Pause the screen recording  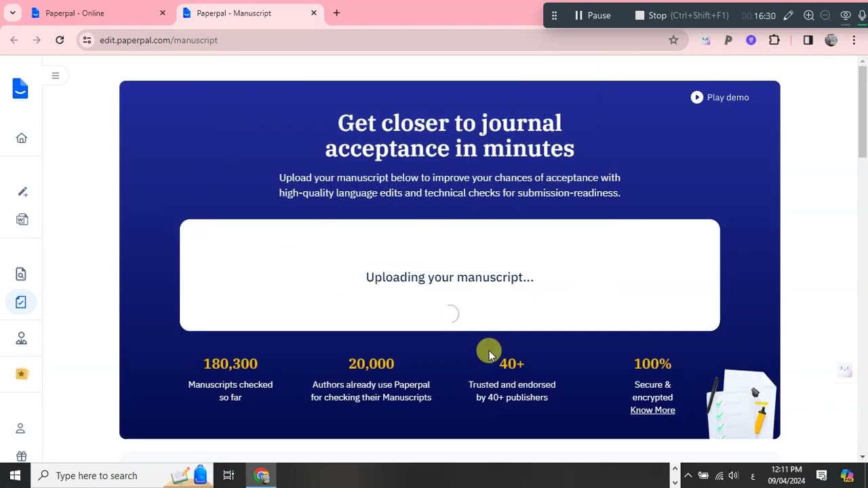(593, 15)
